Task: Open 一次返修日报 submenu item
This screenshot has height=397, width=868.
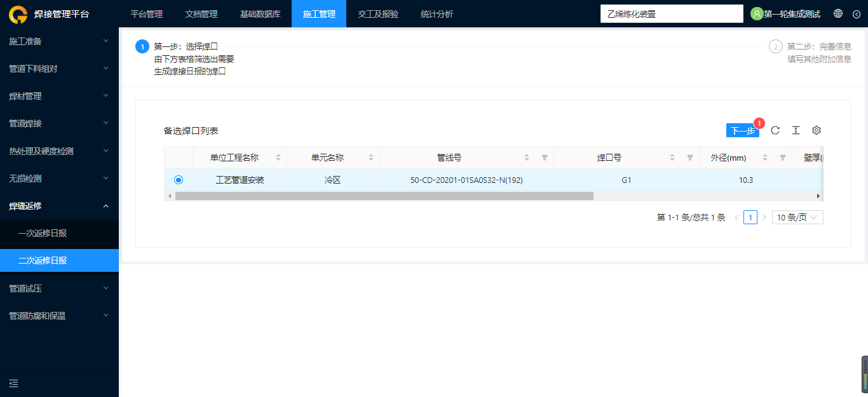Action: point(59,233)
